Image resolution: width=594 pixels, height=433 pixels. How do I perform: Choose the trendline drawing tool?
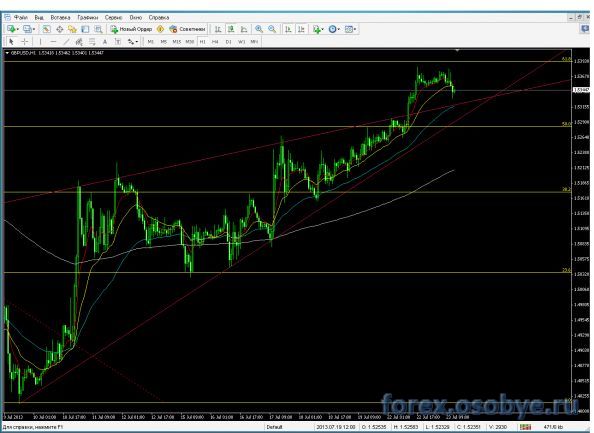click(x=66, y=42)
